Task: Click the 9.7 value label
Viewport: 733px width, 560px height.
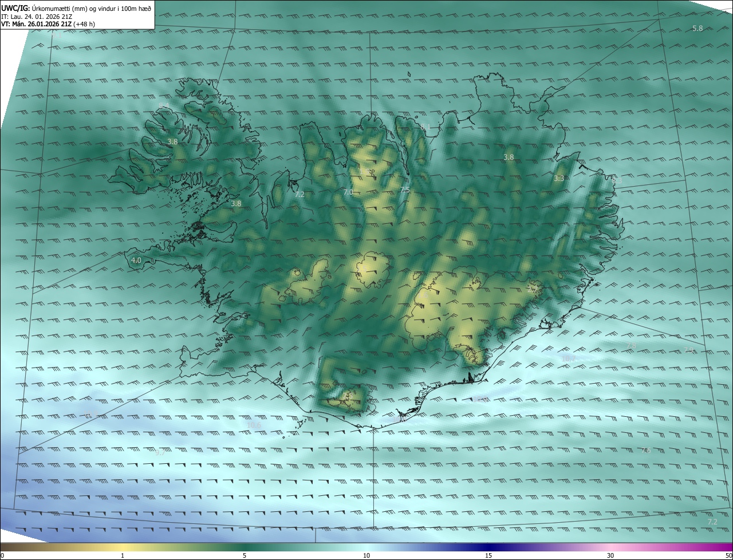Action: [160, 452]
